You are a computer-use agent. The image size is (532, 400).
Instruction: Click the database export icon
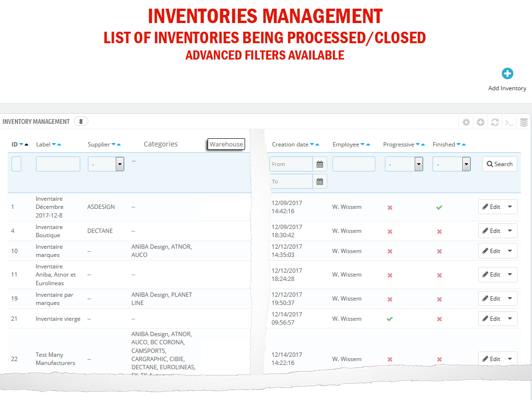click(x=523, y=122)
